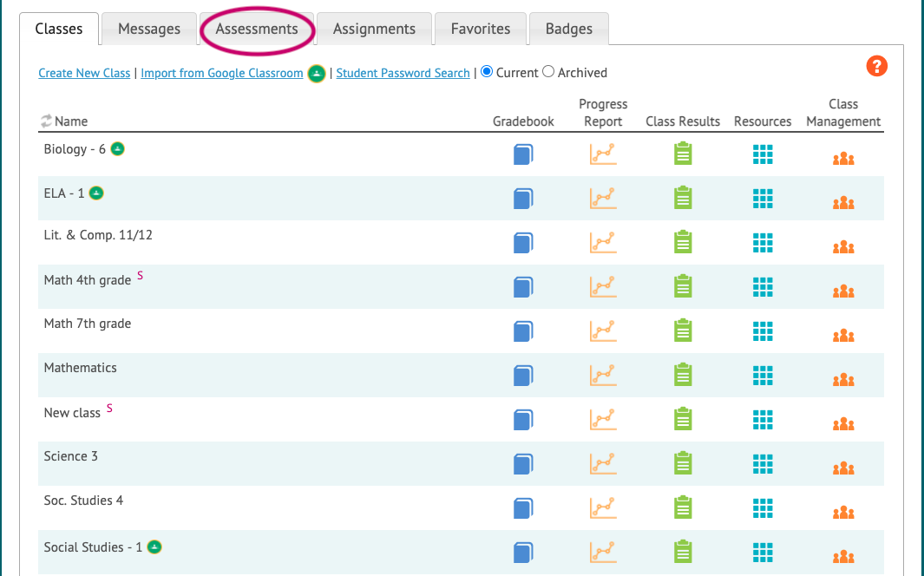
Task: View Class Results for Lit. & Comp. 11/12
Action: pyautogui.click(x=683, y=242)
